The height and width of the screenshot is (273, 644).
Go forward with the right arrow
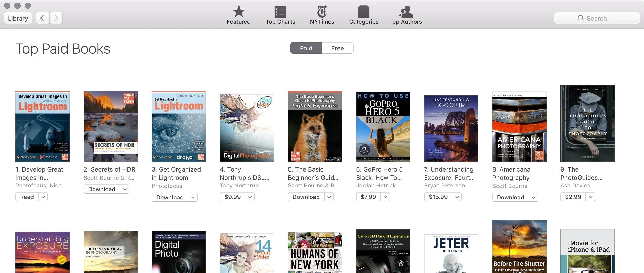point(56,18)
